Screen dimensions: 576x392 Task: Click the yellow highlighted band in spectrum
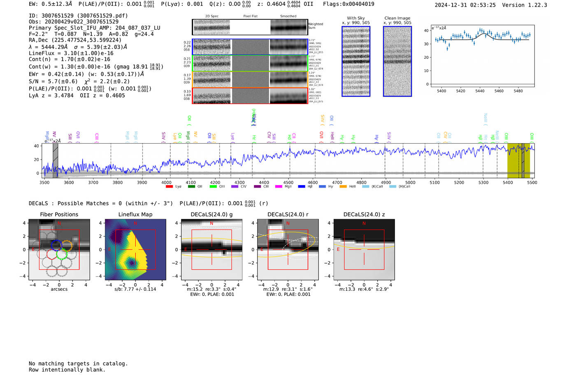[x=519, y=161]
